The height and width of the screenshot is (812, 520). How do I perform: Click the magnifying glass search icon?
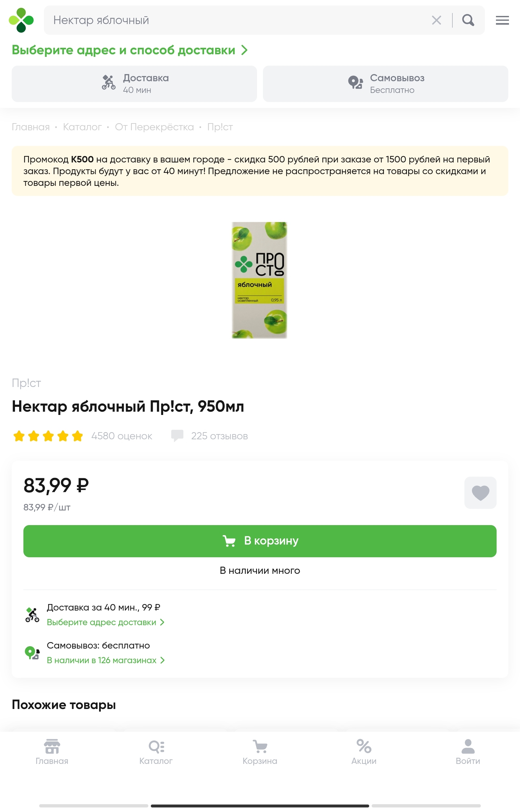click(468, 20)
